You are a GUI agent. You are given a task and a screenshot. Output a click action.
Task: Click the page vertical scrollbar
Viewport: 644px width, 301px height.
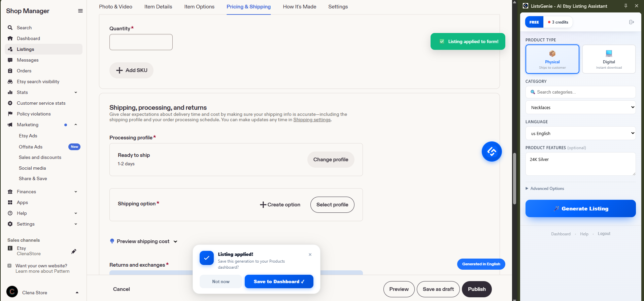click(514, 178)
